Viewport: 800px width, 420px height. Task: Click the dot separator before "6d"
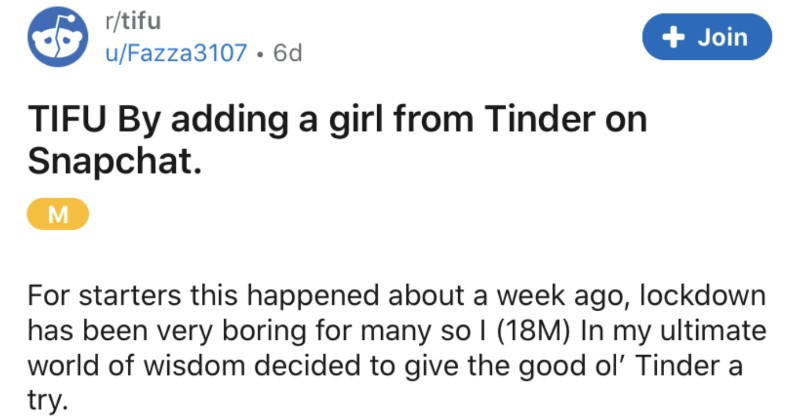(258, 52)
